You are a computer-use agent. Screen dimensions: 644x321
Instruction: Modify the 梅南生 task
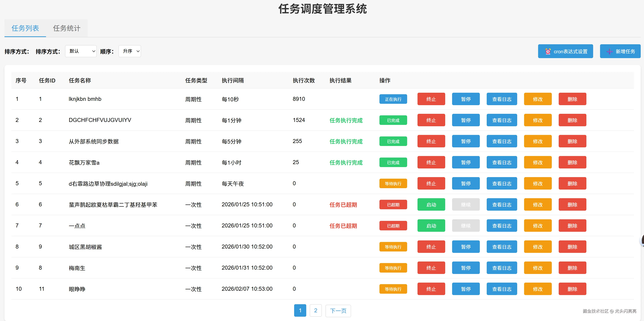pos(537,268)
